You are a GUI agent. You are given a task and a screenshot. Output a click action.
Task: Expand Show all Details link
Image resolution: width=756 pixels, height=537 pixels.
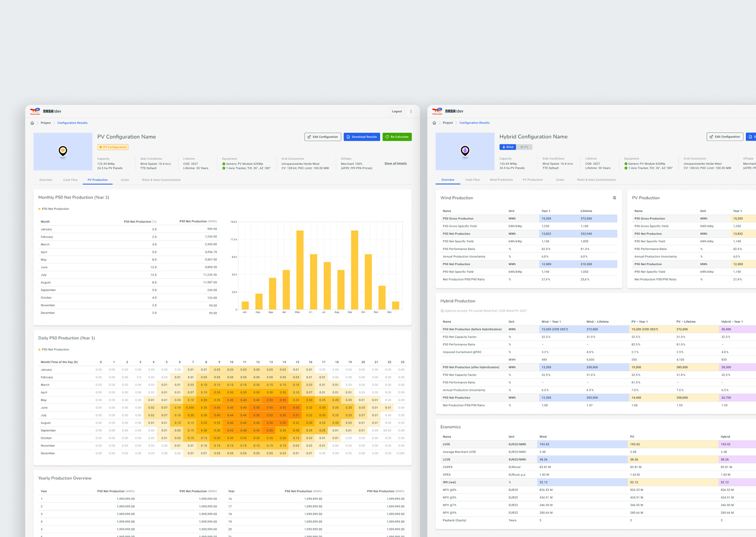coord(395,164)
